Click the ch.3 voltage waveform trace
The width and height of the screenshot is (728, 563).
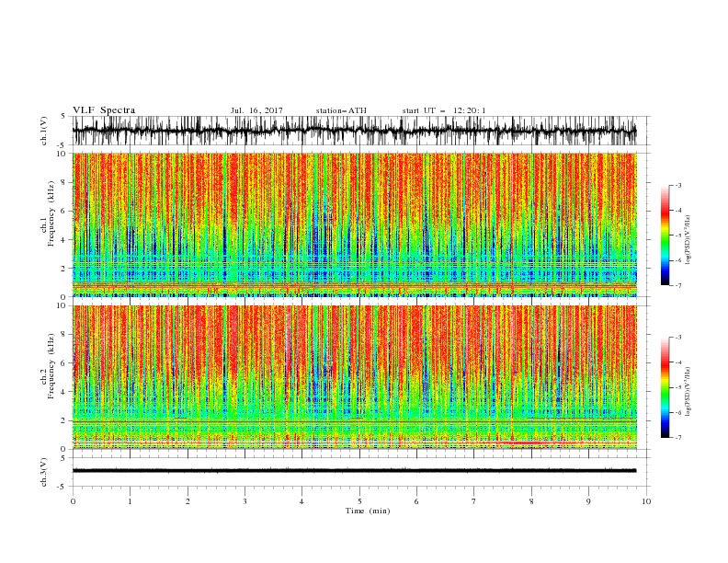354,471
